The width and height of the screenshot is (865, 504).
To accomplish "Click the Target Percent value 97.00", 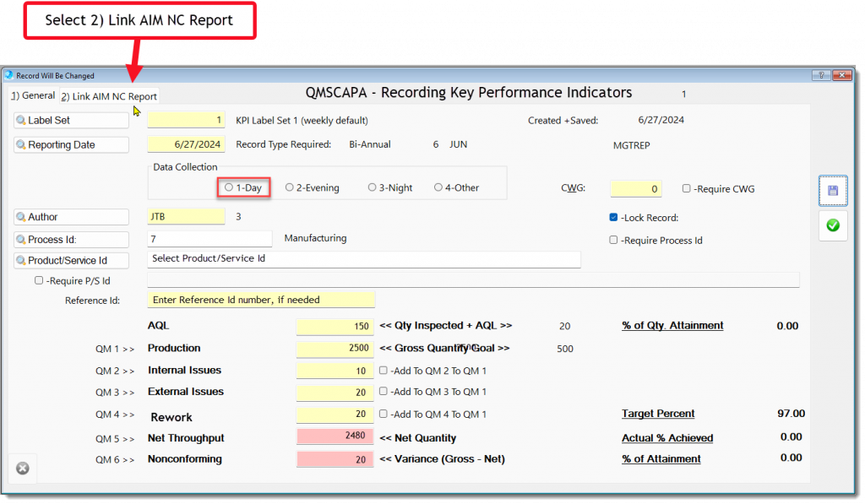I will click(791, 413).
